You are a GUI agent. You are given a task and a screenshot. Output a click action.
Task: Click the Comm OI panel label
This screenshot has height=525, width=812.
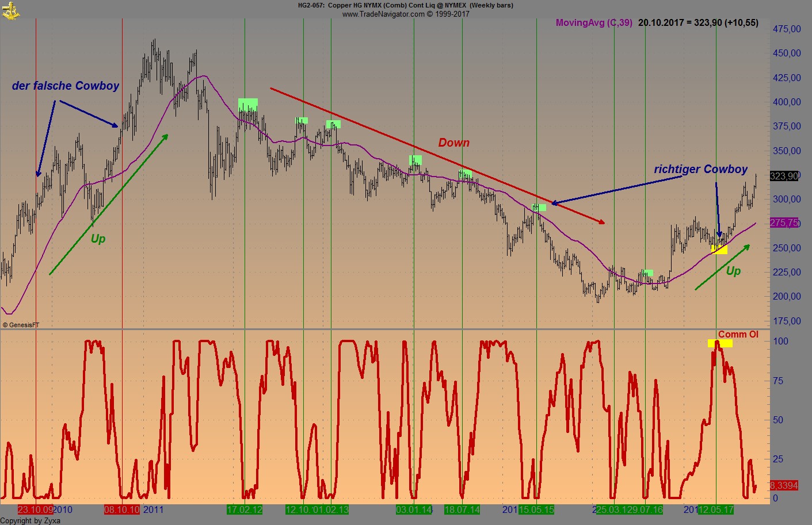(738, 334)
